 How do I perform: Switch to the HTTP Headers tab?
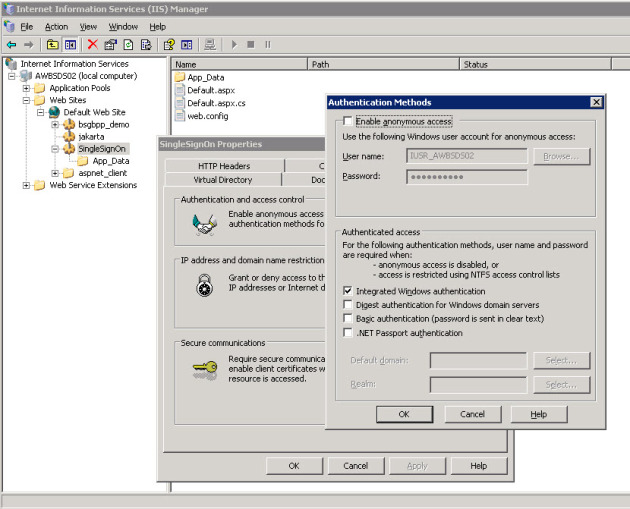coord(224,166)
